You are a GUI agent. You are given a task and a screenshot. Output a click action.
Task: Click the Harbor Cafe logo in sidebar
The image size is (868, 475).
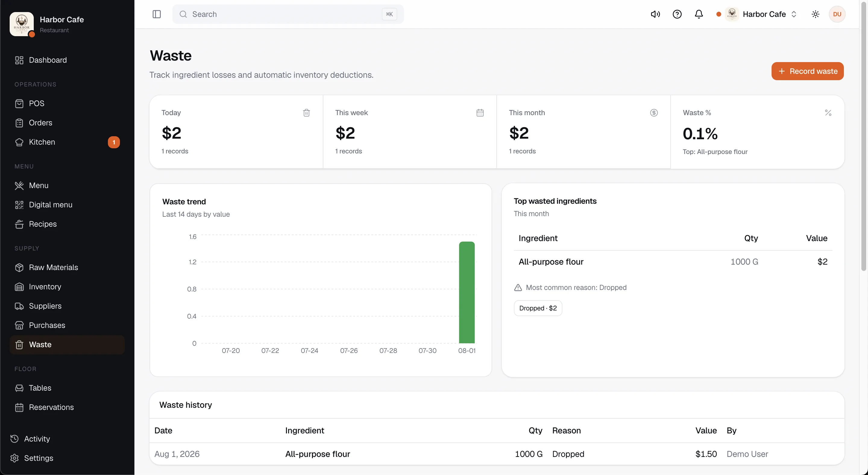(22, 24)
